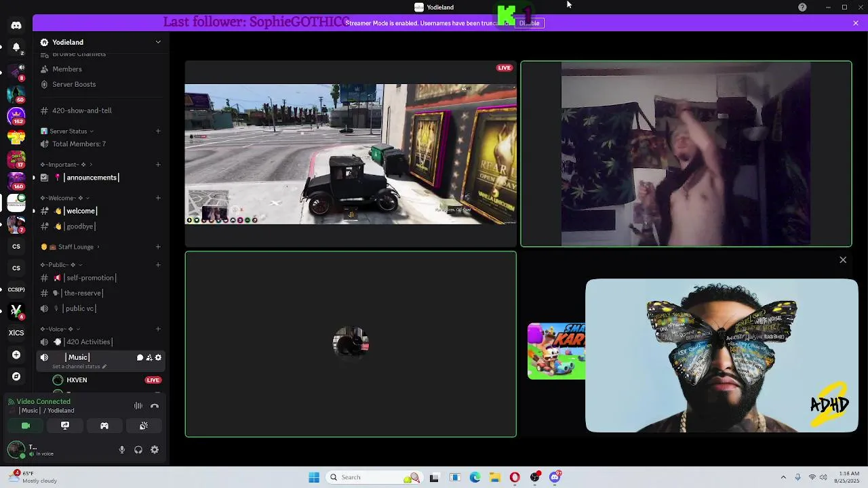Open the Yodieland server header dropdown
868x488 pixels.
(x=101, y=42)
